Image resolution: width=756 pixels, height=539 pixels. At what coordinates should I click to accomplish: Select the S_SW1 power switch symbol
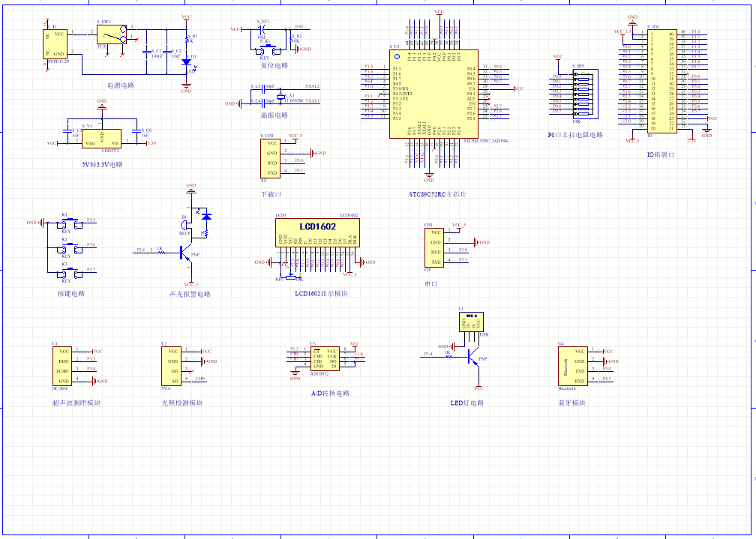[114, 35]
